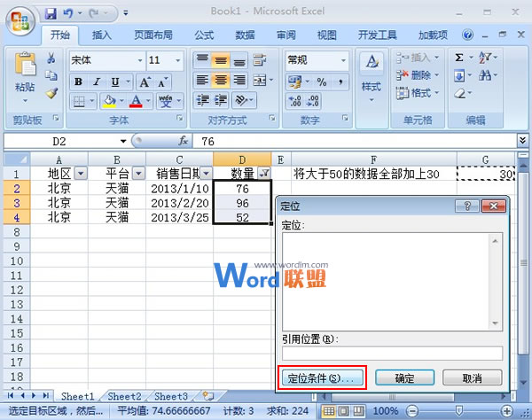Viewport: 532px width, 420px height.
Task: Click 取消 in the 定位 dialog
Action: [472, 377]
